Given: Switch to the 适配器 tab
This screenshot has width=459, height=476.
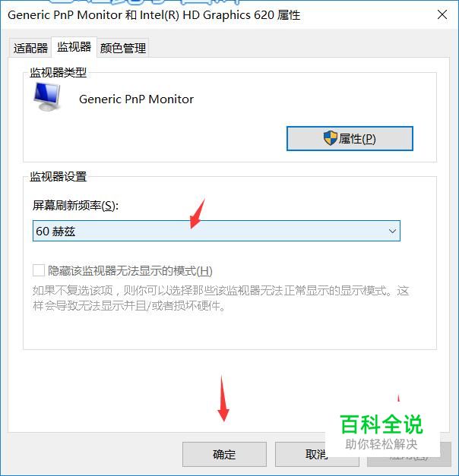Looking at the screenshot, I should (30, 48).
